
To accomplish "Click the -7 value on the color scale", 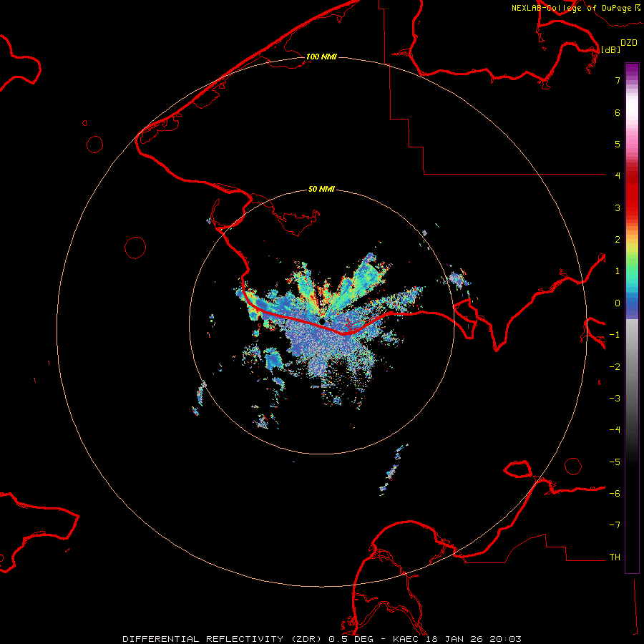I will pyautogui.click(x=615, y=525).
